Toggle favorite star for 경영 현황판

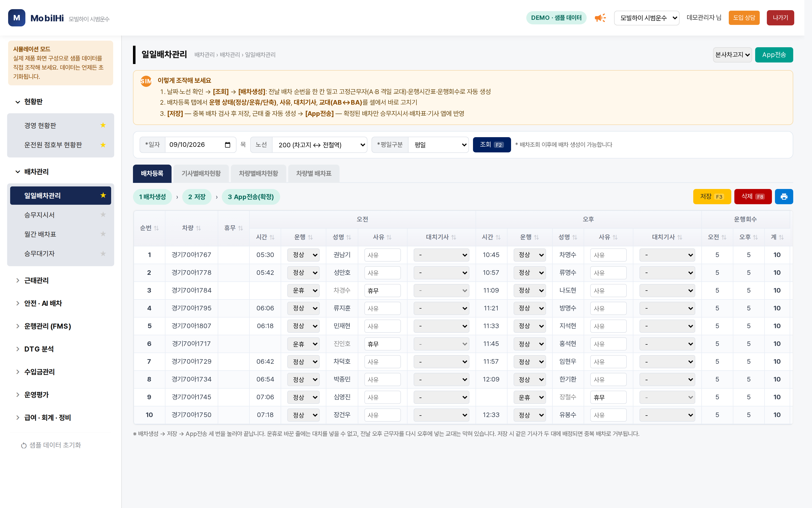click(x=103, y=125)
